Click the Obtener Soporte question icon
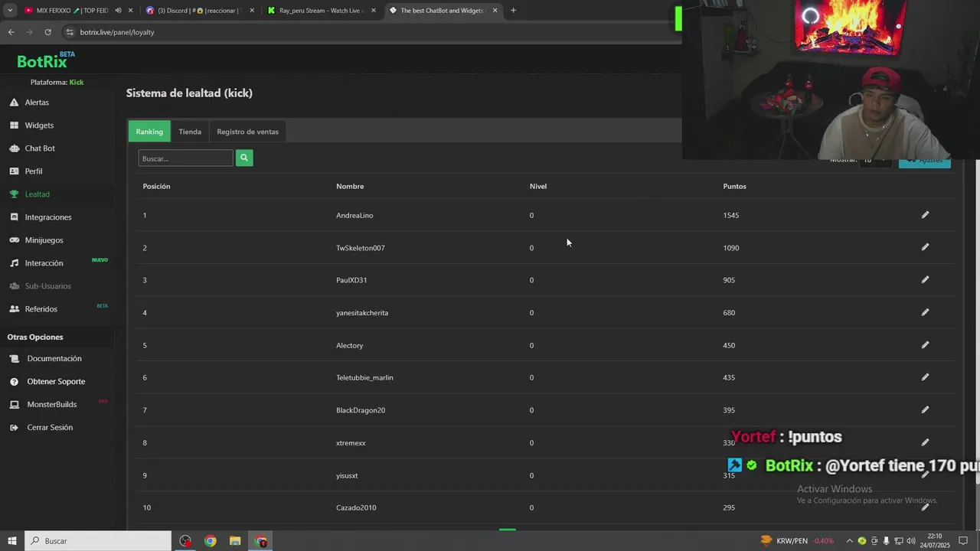The width and height of the screenshot is (980, 551). [14, 382]
